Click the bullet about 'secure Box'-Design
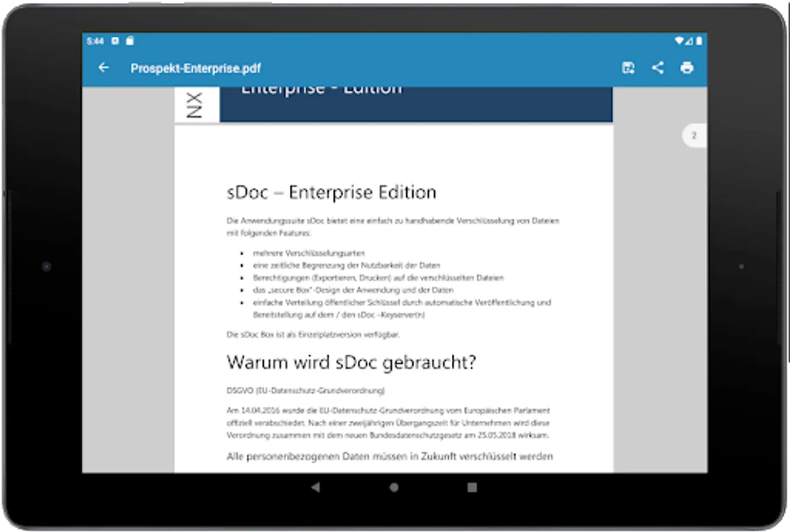Image resolution: width=790 pixels, height=532 pixels. tap(353, 290)
